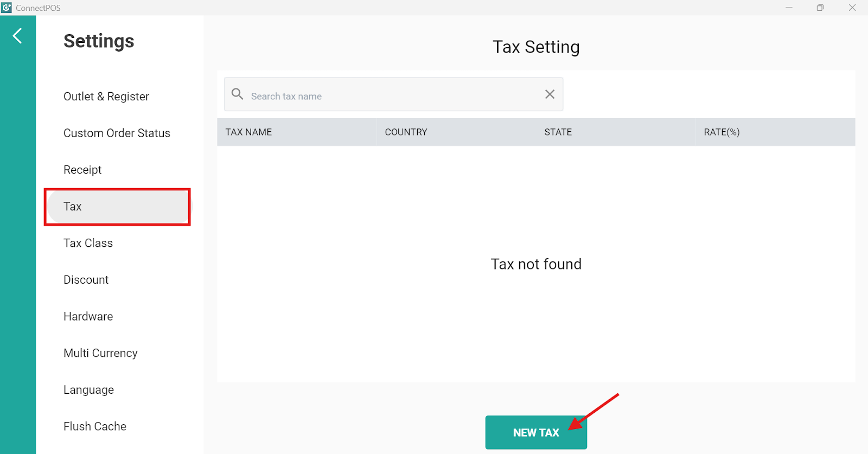Open Hardware settings
Image resolution: width=868 pixels, height=454 pixels.
pos(88,316)
